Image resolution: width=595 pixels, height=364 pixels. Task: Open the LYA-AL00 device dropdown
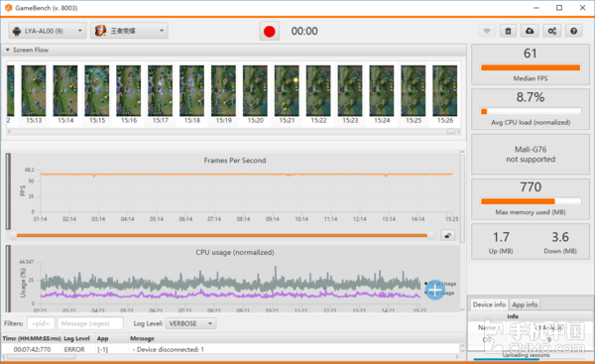pyautogui.click(x=48, y=31)
